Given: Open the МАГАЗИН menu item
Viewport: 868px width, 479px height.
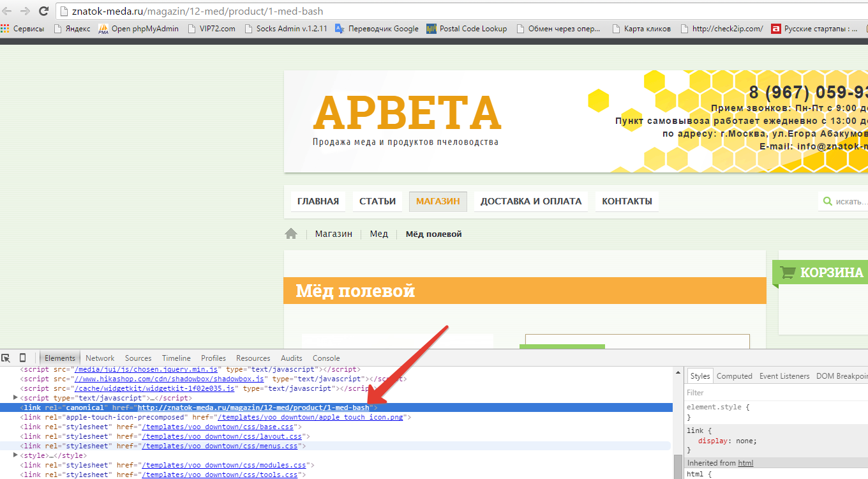Looking at the screenshot, I should [438, 201].
